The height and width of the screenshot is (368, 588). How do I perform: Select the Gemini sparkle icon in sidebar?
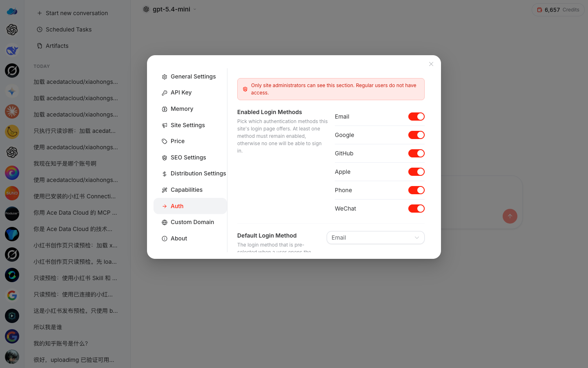click(x=12, y=91)
